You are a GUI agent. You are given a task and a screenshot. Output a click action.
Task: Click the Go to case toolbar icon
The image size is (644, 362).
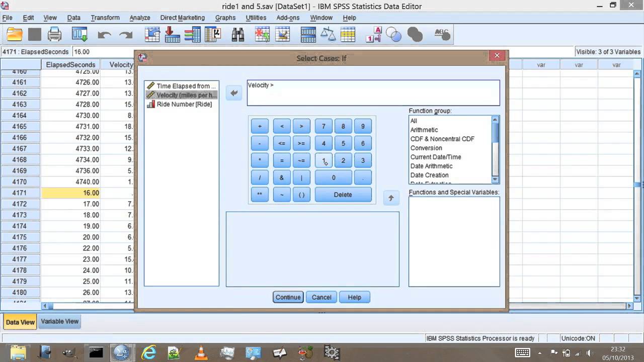click(x=152, y=34)
